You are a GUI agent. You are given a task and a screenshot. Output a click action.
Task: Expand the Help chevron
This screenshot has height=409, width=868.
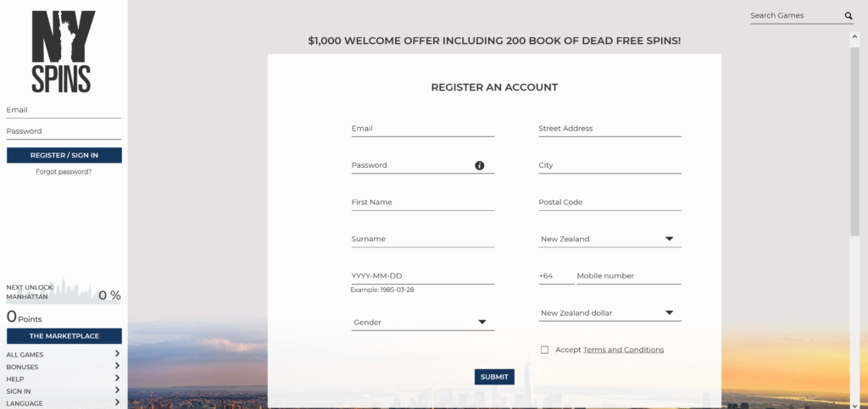(x=117, y=378)
